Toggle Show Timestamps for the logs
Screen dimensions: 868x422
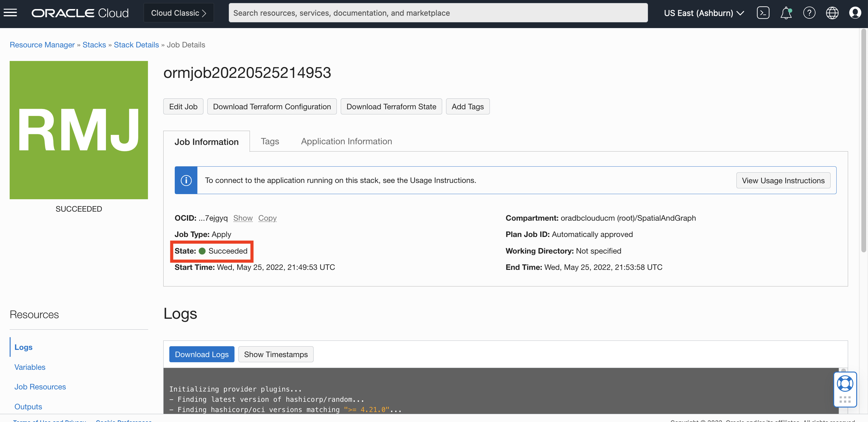point(275,354)
